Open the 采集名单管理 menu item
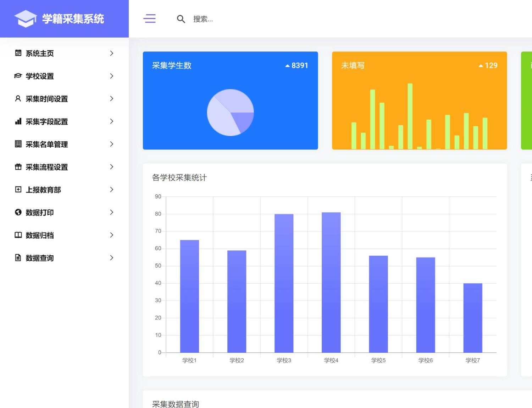Viewport: 532px width, 408px height. point(64,144)
